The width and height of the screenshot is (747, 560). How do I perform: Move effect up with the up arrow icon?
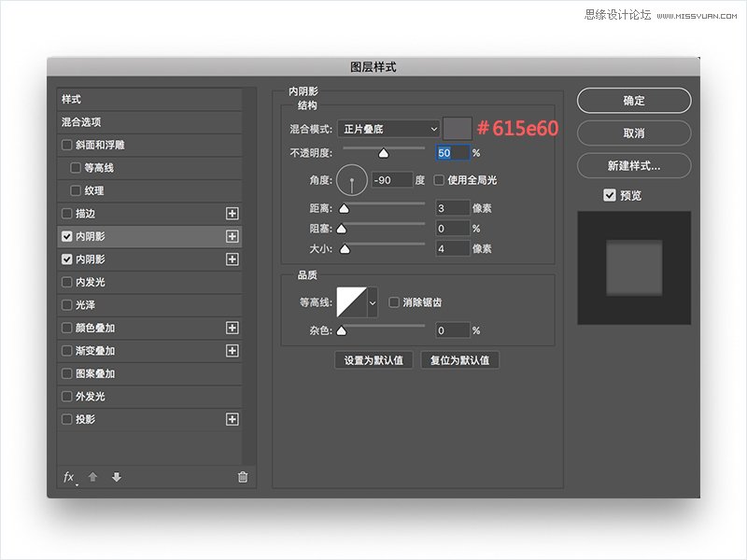point(92,477)
